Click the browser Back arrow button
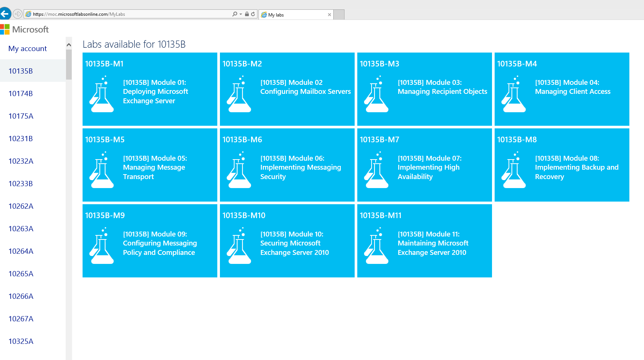The width and height of the screenshot is (644, 360). (x=5, y=14)
